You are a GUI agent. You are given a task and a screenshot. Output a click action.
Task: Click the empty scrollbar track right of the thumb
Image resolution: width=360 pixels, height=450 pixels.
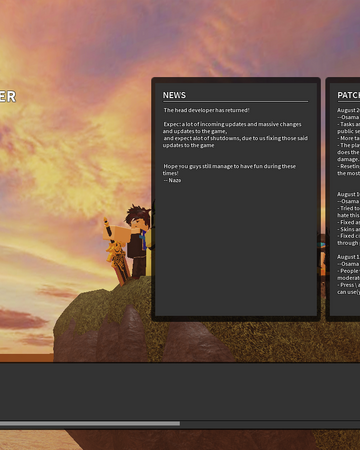[x=270, y=424]
